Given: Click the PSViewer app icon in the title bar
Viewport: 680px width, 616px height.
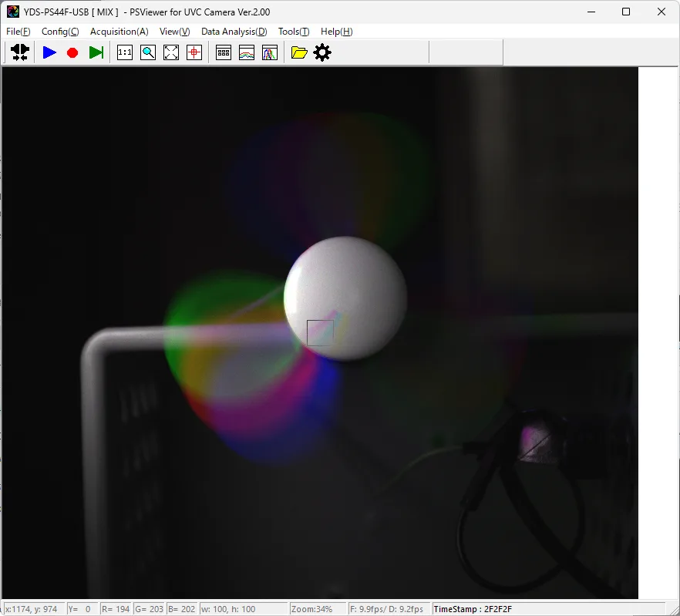Looking at the screenshot, I should [13, 12].
